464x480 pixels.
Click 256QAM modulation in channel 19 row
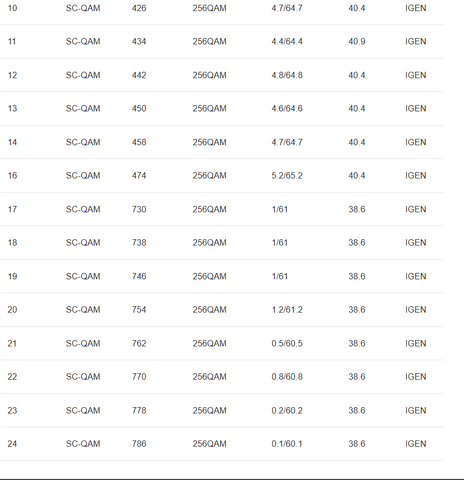pos(209,276)
